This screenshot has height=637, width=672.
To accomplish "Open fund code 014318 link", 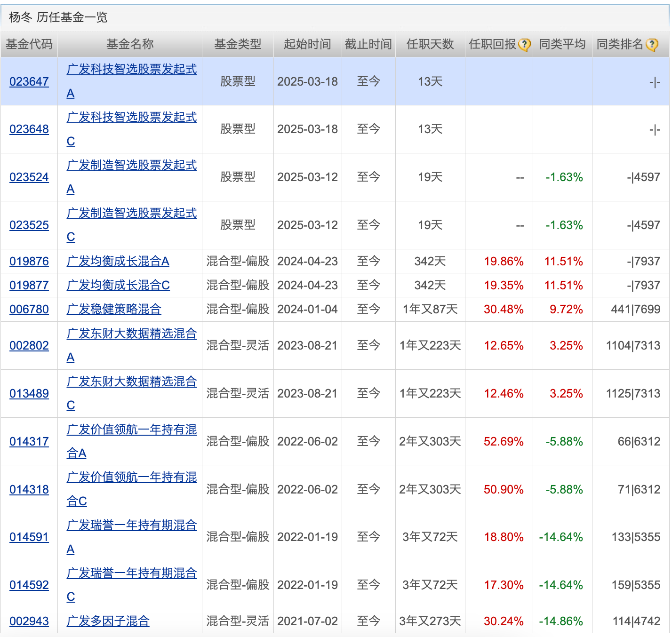I will [x=29, y=489].
